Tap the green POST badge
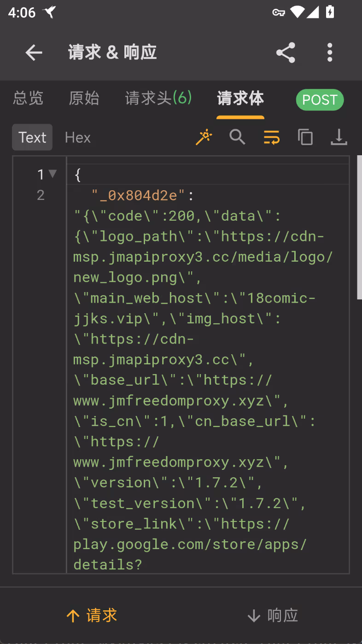362x644 pixels. point(320,100)
